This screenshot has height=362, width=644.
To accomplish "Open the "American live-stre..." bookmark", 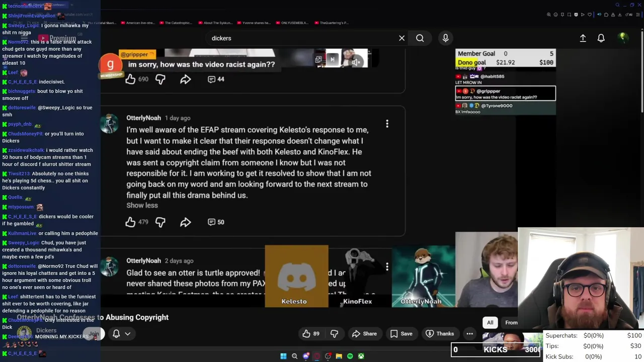I will pyautogui.click(x=137, y=23).
